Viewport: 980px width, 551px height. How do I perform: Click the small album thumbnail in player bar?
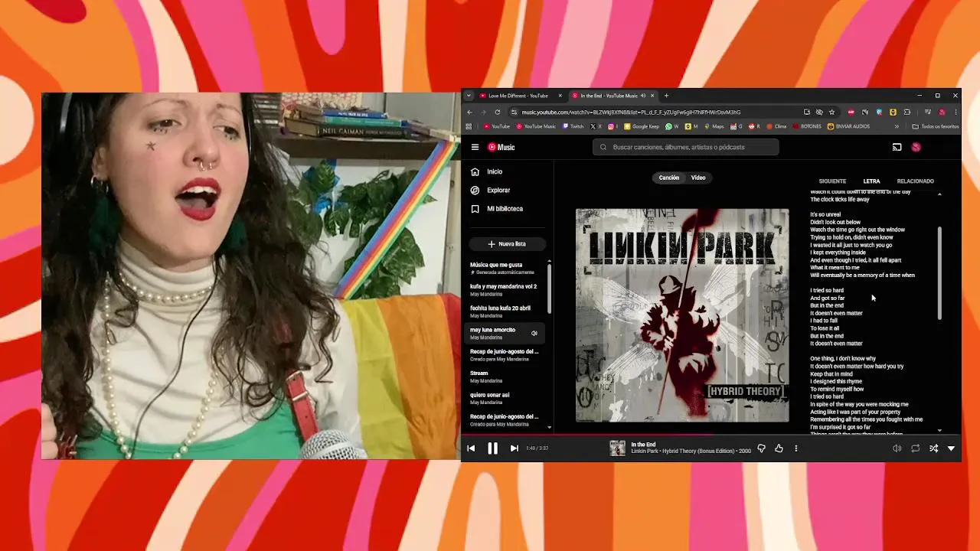pyautogui.click(x=617, y=448)
